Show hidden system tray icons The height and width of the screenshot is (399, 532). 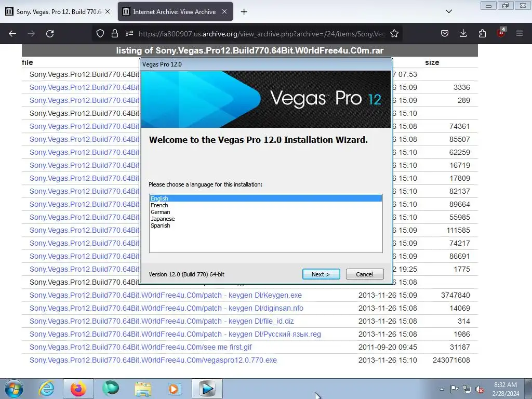point(442,389)
